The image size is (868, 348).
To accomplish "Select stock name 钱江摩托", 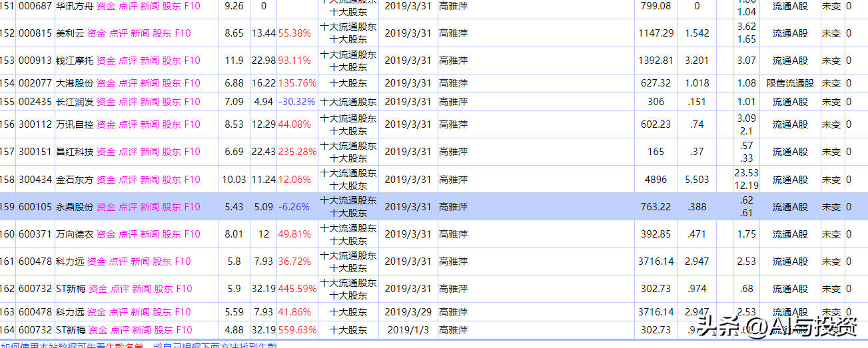I will coord(75,60).
